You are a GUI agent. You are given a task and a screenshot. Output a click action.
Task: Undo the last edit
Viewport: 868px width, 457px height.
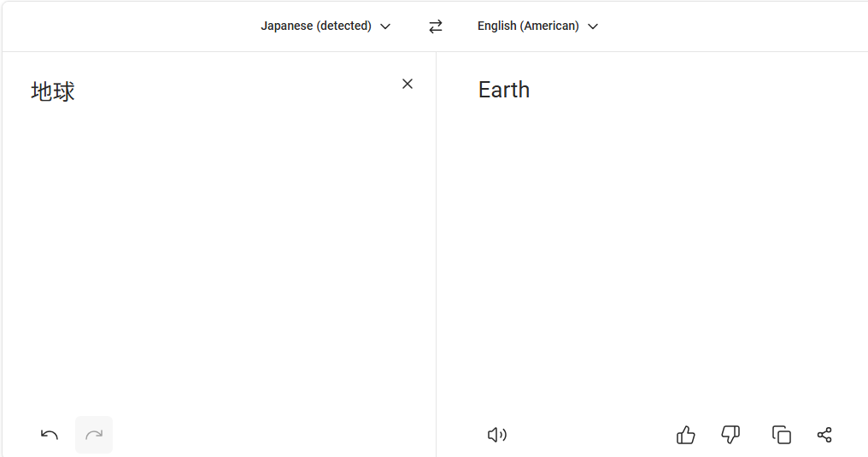point(50,435)
